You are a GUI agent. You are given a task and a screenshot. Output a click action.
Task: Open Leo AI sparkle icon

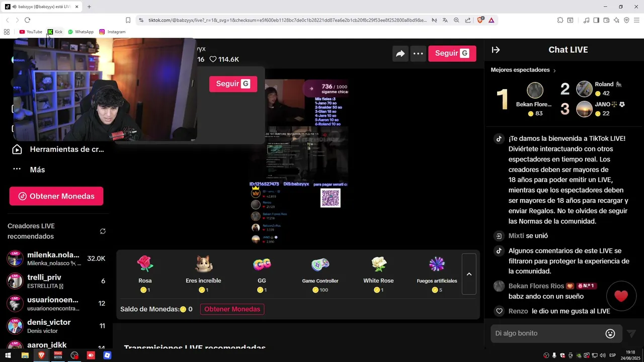pos(616,20)
